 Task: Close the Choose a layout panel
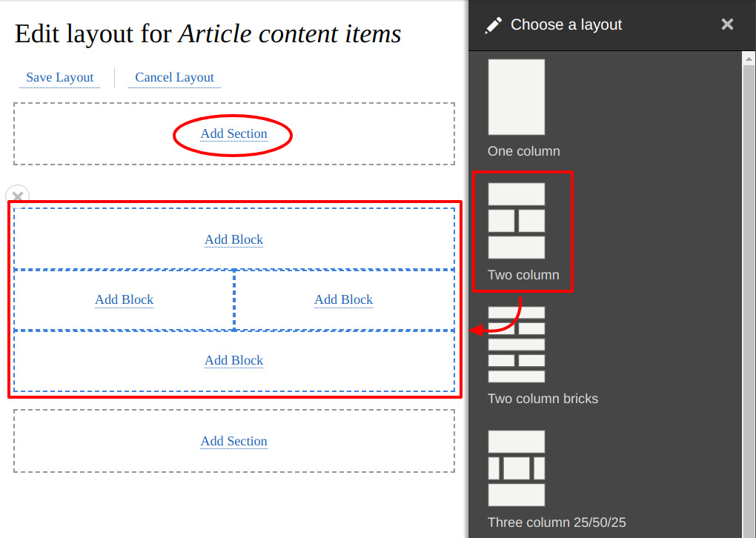click(727, 24)
